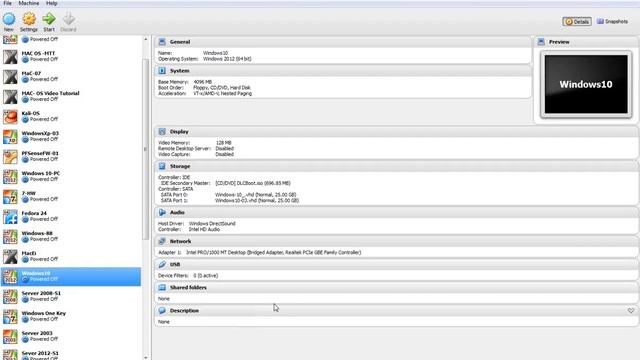
Task: Select the Fedora 24 VM icon
Action: point(10,217)
